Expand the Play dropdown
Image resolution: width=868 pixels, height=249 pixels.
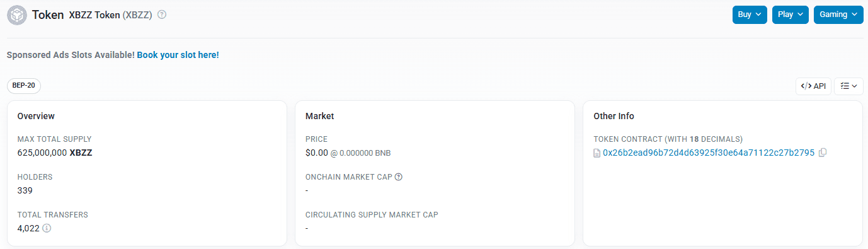pos(790,14)
